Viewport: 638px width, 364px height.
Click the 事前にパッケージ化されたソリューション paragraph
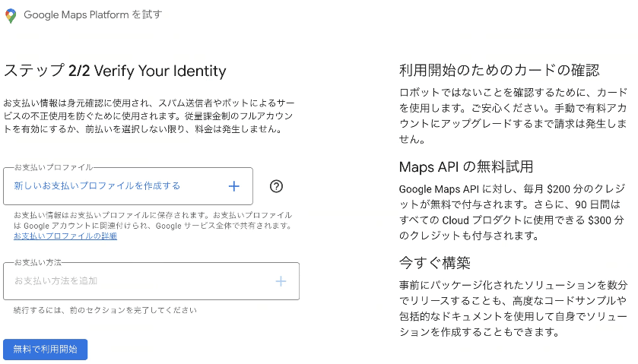click(513, 308)
